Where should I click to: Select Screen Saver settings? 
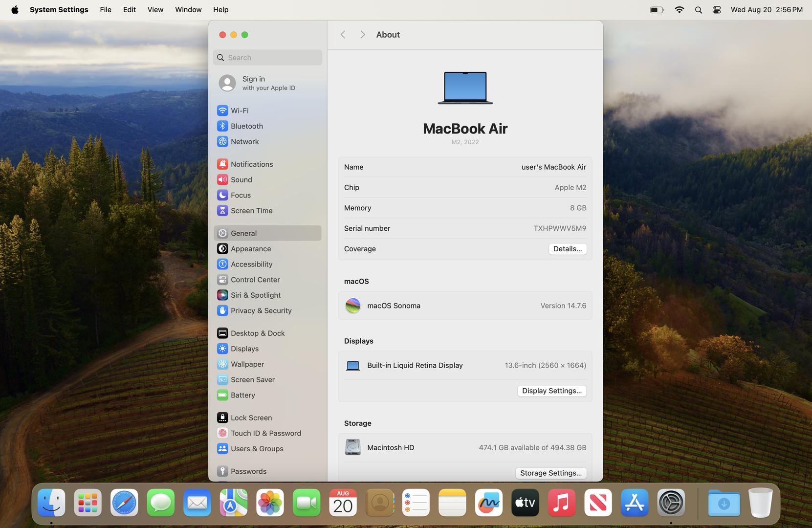(267, 380)
